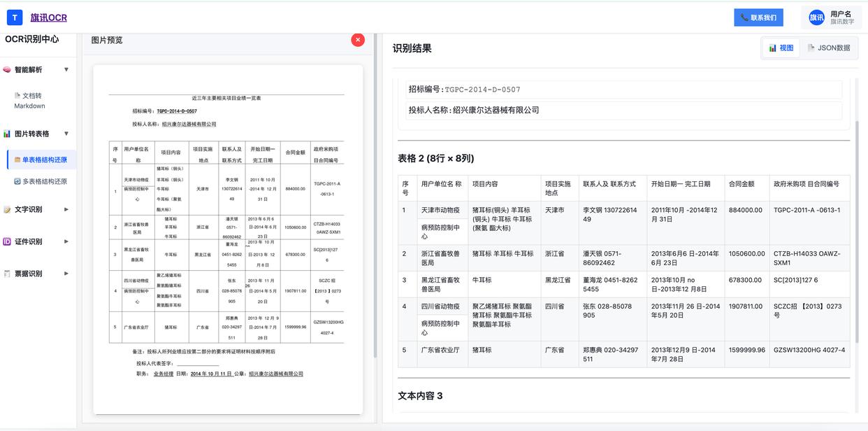The width and height of the screenshot is (868, 431).
Task: Click the 文字识别 pencil icon
Action: coord(7,209)
